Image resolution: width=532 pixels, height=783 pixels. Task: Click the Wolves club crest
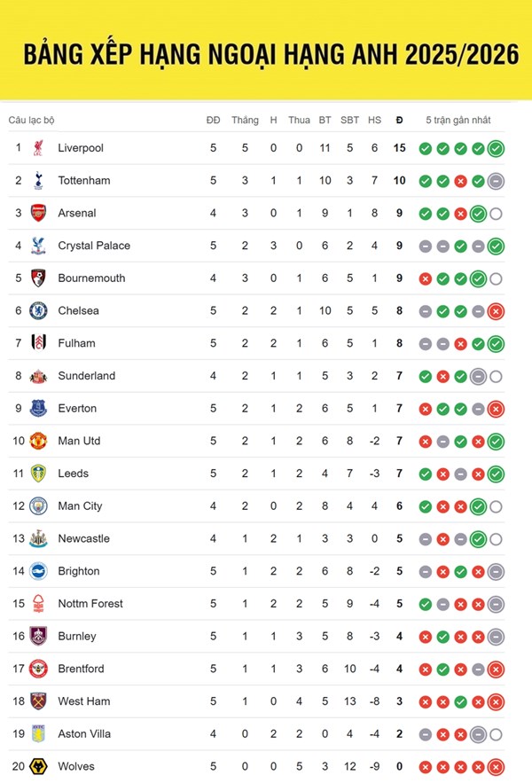(38, 767)
